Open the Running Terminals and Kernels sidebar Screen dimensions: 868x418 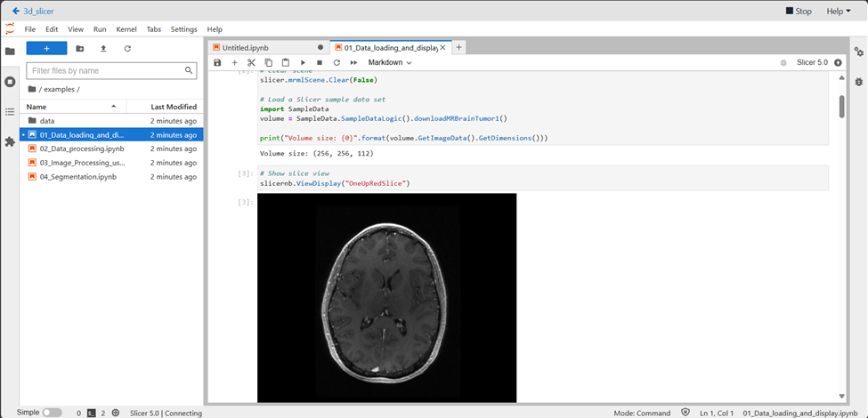click(x=10, y=81)
